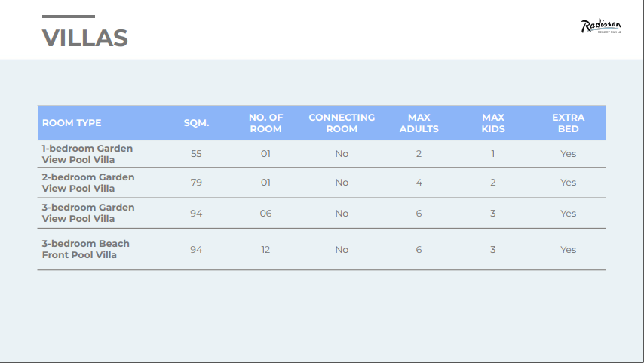Click the MAX KIDS column header

(493, 123)
